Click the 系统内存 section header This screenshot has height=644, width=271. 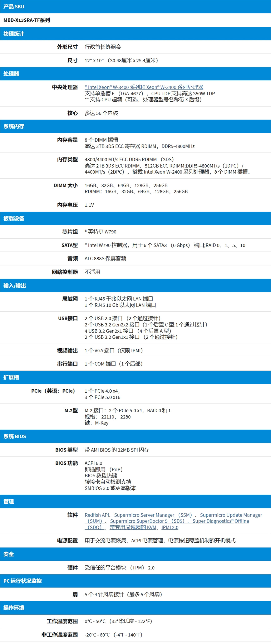(14, 126)
